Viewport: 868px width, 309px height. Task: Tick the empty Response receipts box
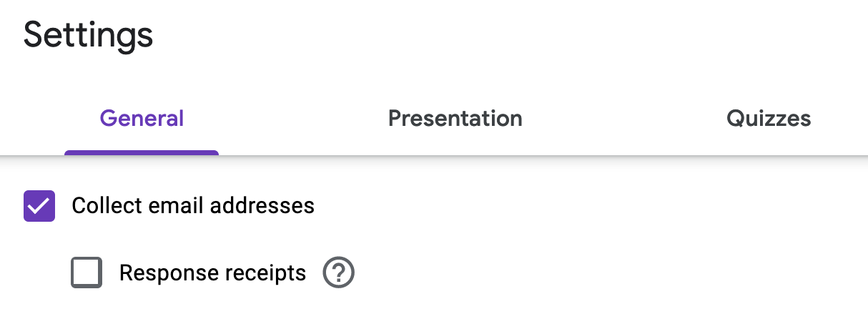(87, 273)
